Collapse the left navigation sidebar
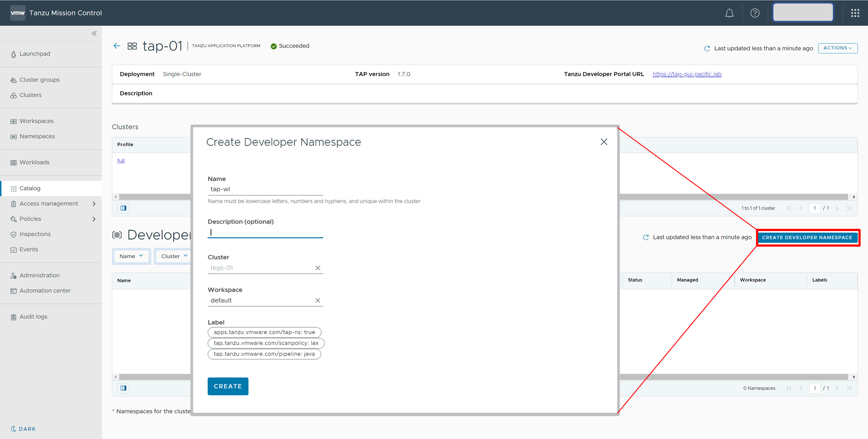Viewport: 868px width, 439px height. tap(94, 33)
